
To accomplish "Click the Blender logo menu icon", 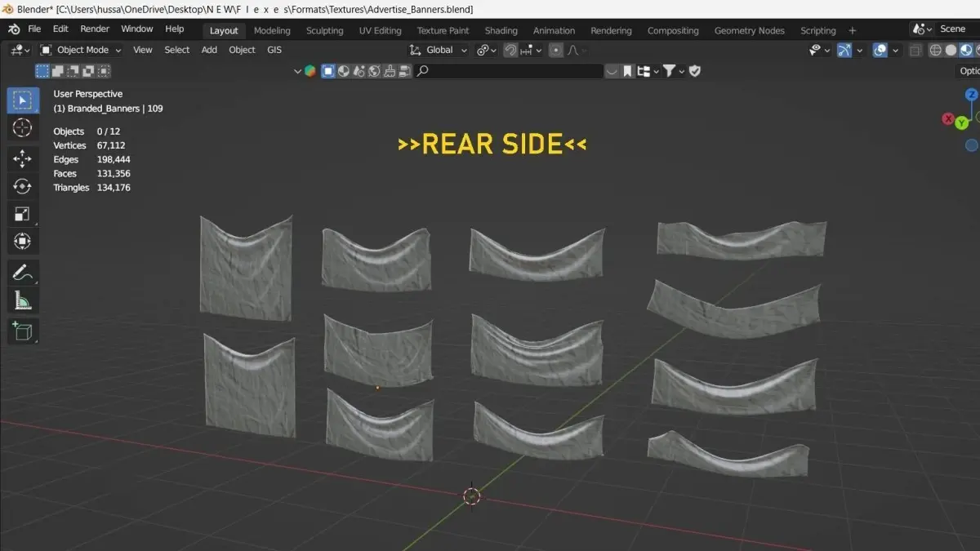I will click(14, 29).
